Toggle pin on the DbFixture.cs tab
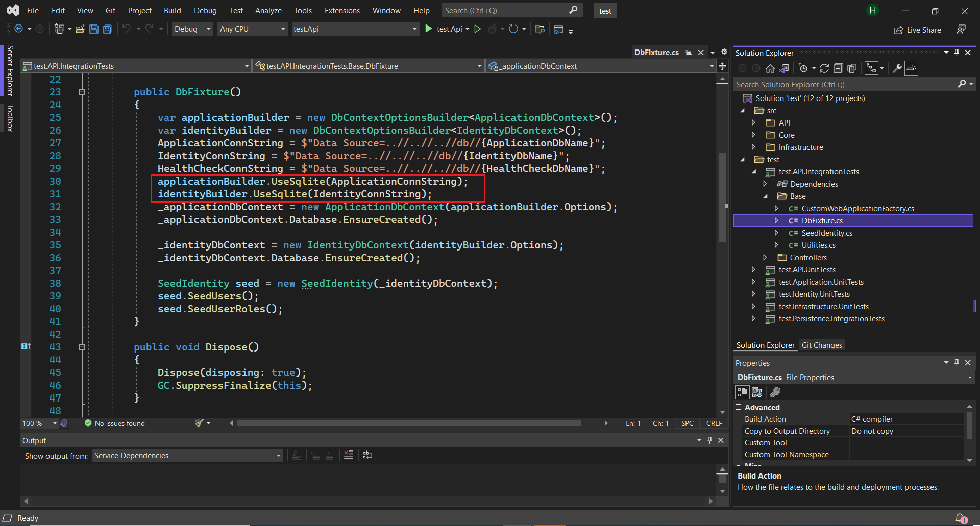The height and width of the screenshot is (526, 980). pos(689,53)
